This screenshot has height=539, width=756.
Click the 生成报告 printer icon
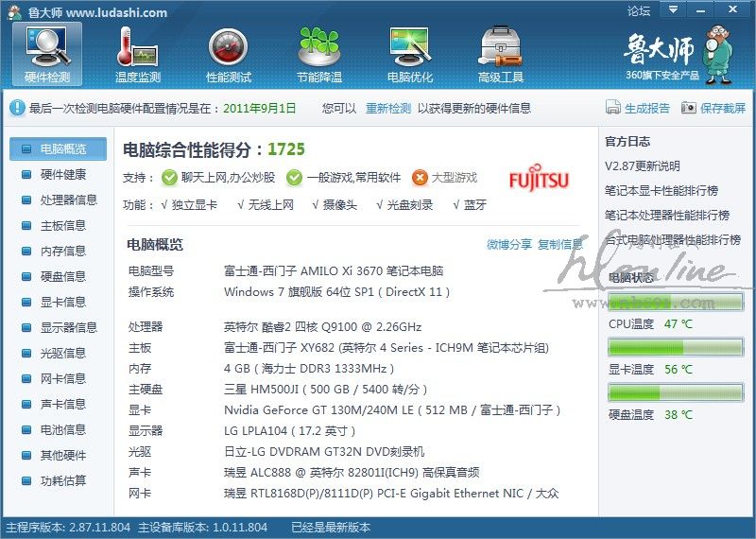(612, 108)
